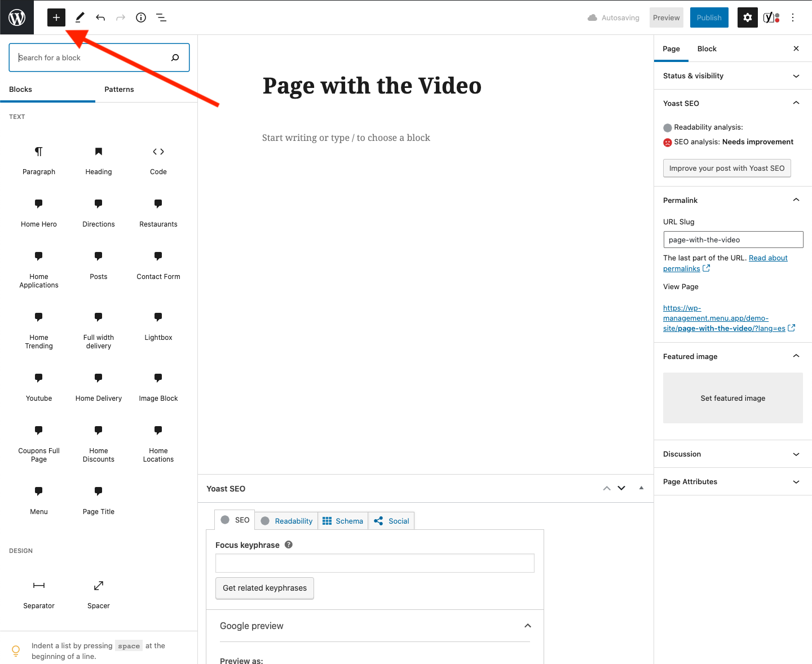The width and height of the screenshot is (812, 664).
Task: Insert the Page Title block
Action: point(99,500)
